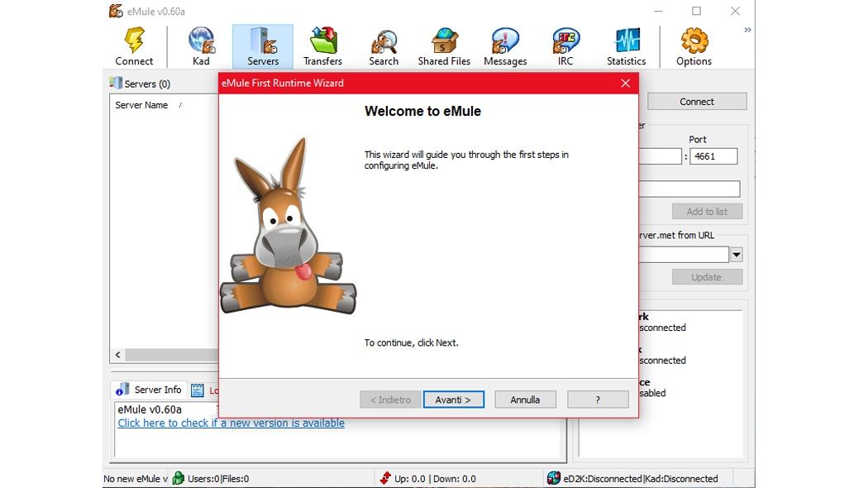
Task: Open the Shared Files view
Action: click(x=444, y=46)
